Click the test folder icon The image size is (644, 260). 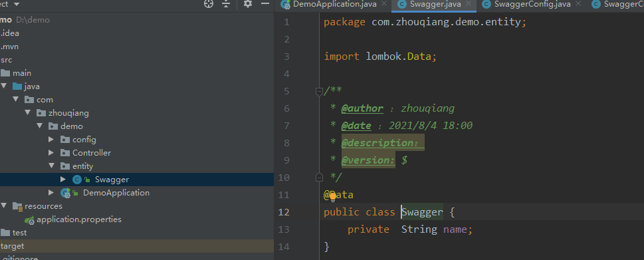[5, 233]
